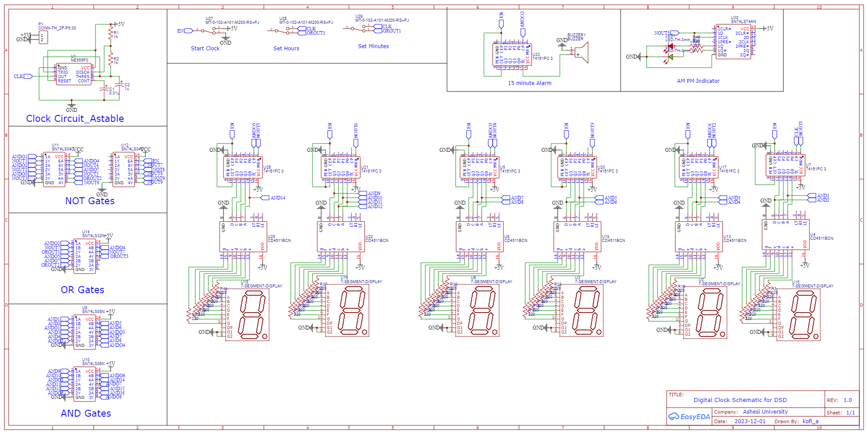This screenshot has width=868, height=434.
Task: Select the "Ashesi University" company field
Action: [765, 412]
